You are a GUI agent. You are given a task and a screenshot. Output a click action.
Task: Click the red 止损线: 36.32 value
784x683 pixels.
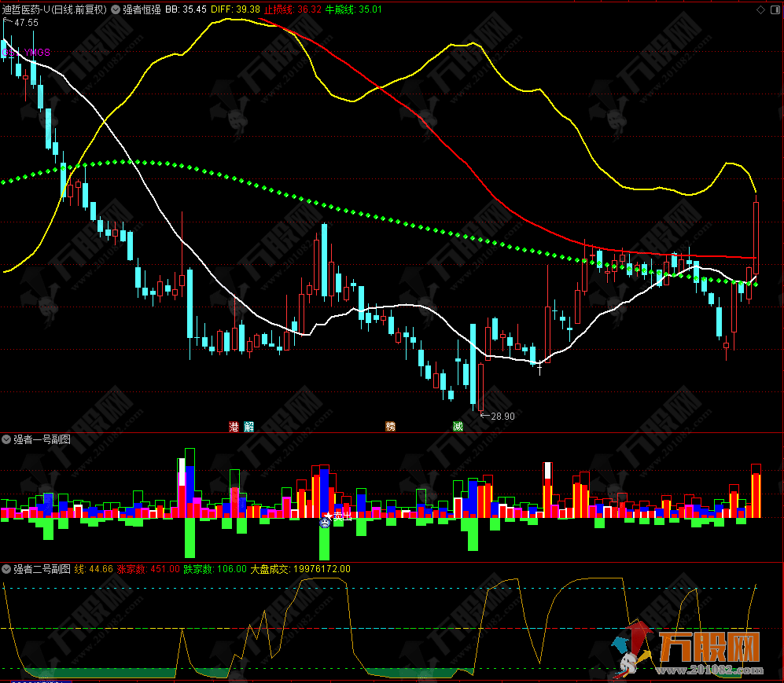click(293, 9)
